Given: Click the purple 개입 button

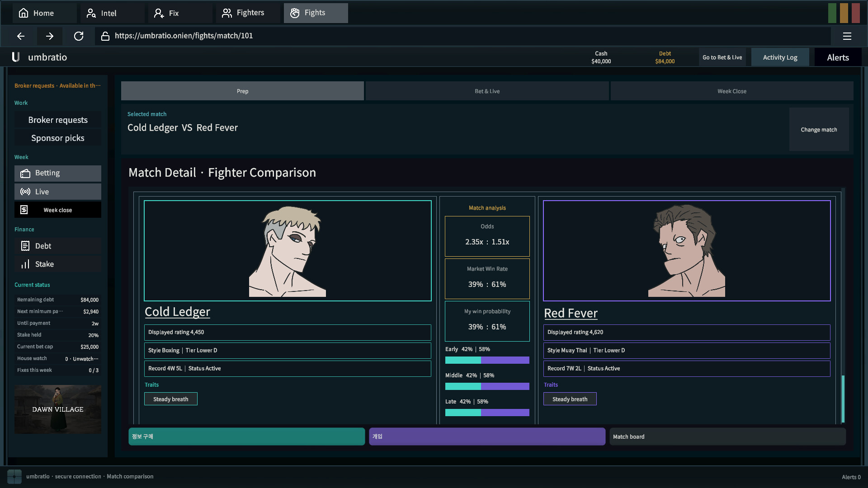Looking at the screenshot, I should pos(487,436).
